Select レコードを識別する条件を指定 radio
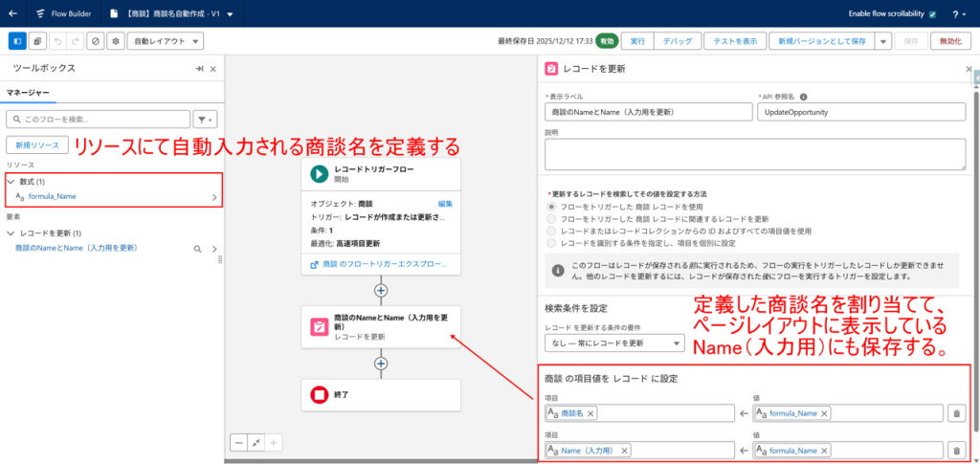Screen dimensions: 980x464 550,242
